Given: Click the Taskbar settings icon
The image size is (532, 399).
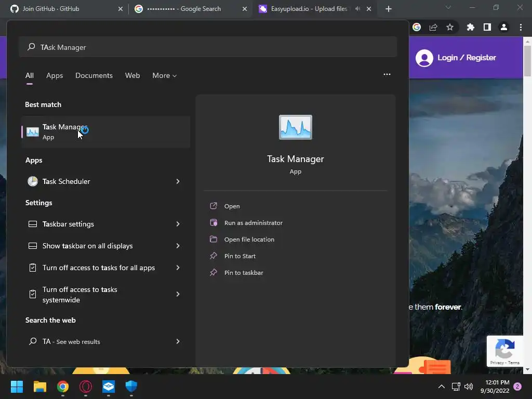Looking at the screenshot, I should pyautogui.click(x=33, y=224).
